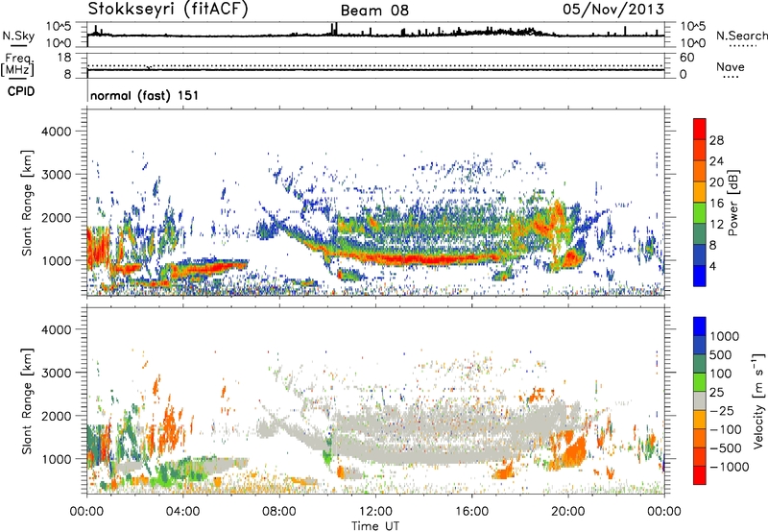768x532 pixels.
Task: Click the date 05/Nov/2013
Action: point(613,9)
